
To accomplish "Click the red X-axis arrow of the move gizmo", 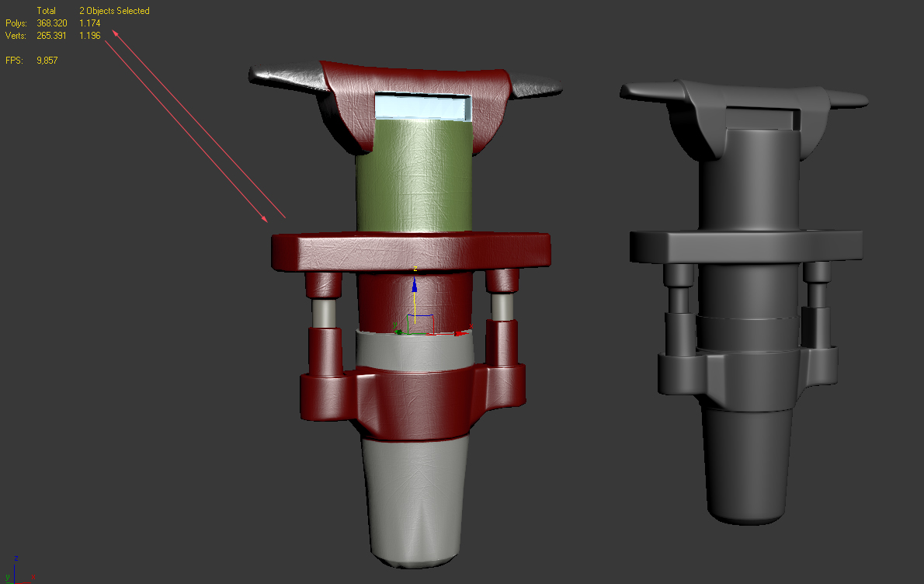I will (461, 333).
